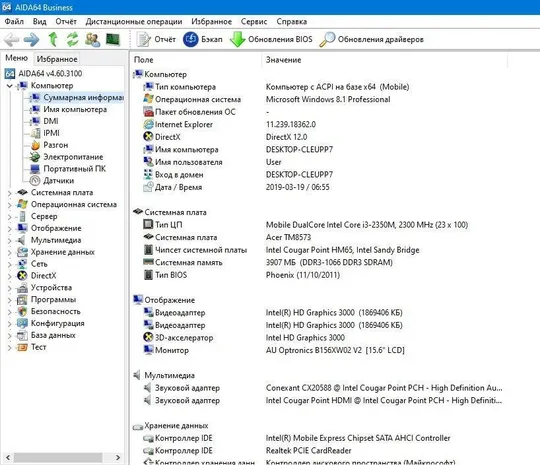Image resolution: width=540 pixels, height=465 pixels.
Task: Click the Тип ЦП processor icon
Action: (148, 225)
